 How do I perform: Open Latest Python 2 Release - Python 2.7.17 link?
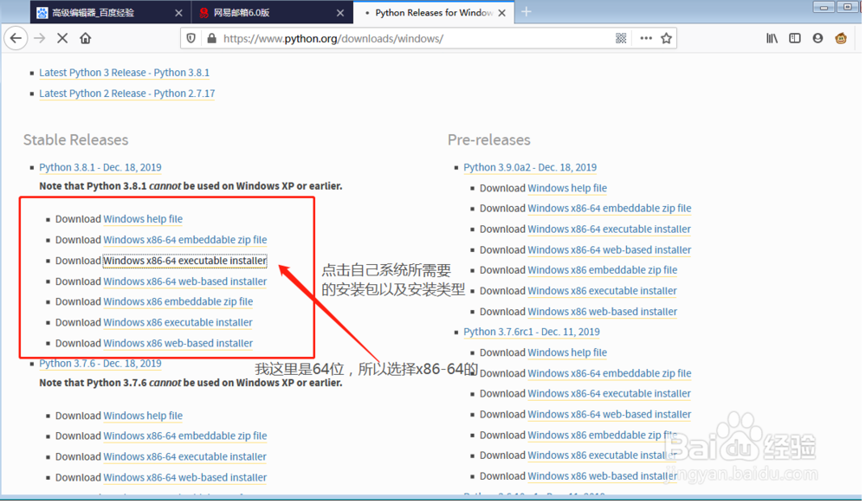click(x=127, y=94)
